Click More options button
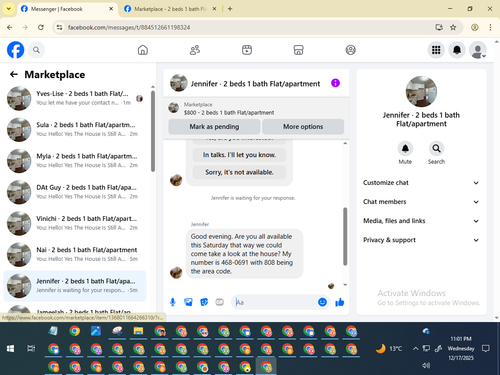The width and height of the screenshot is (500, 375). pos(303,127)
